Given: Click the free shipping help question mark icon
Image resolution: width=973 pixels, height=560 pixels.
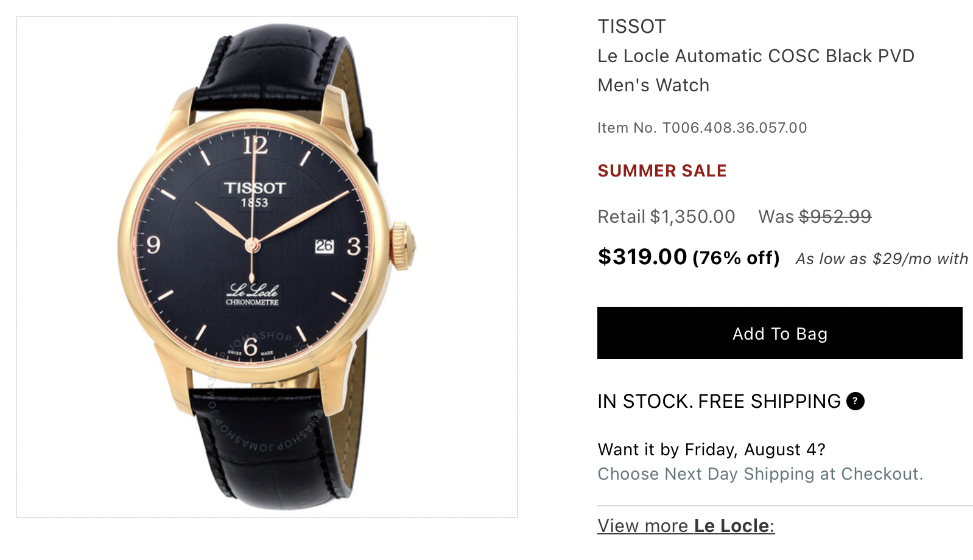Looking at the screenshot, I should 855,401.
